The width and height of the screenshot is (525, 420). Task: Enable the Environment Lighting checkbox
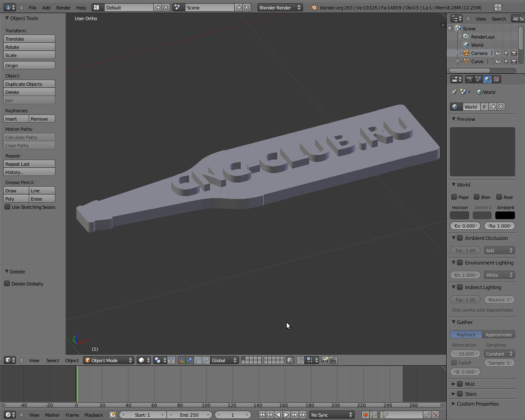tap(460, 262)
